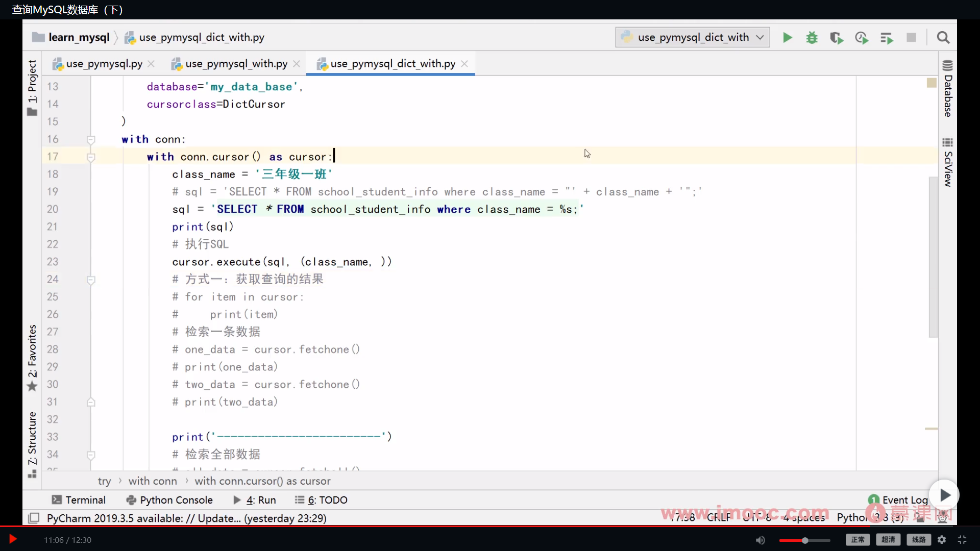Image resolution: width=980 pixels, height=551 pixels.
Task: Open the Database side panel
Action: click(948, 89)
